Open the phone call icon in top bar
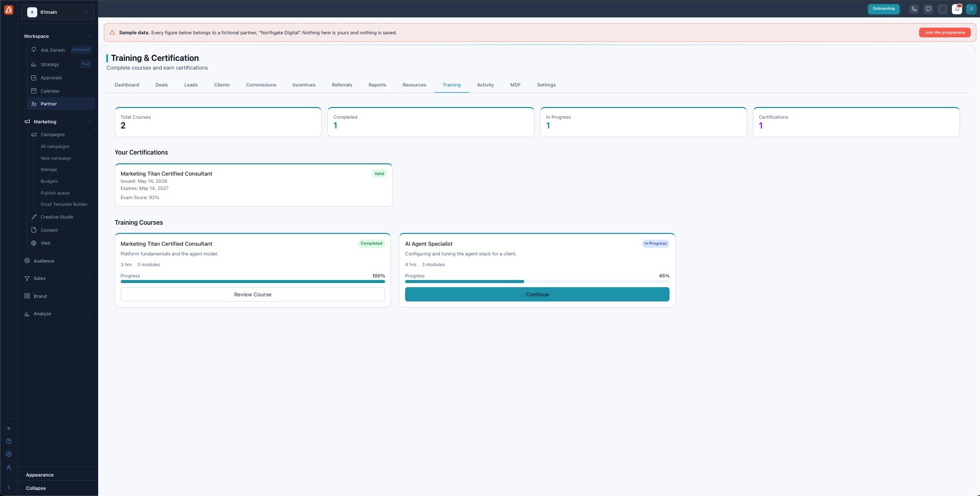980x496 pixels. (x=914, y=9)
